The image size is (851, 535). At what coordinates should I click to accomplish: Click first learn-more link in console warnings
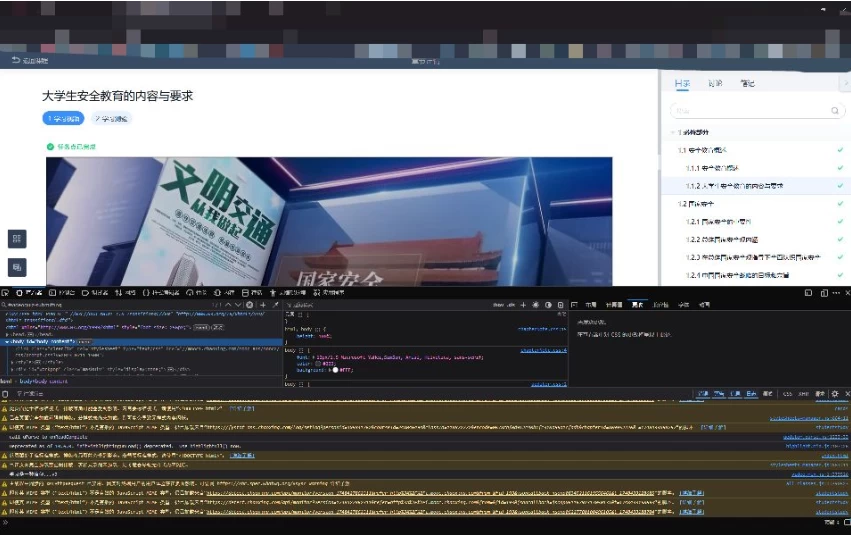coord(242,408)
